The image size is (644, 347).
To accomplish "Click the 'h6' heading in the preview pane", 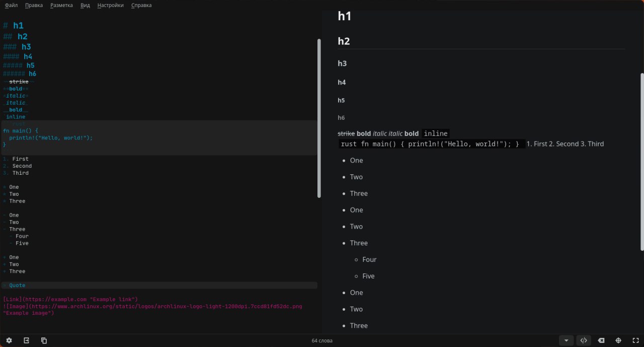I will pyautogui.click(x=341, y=118).
